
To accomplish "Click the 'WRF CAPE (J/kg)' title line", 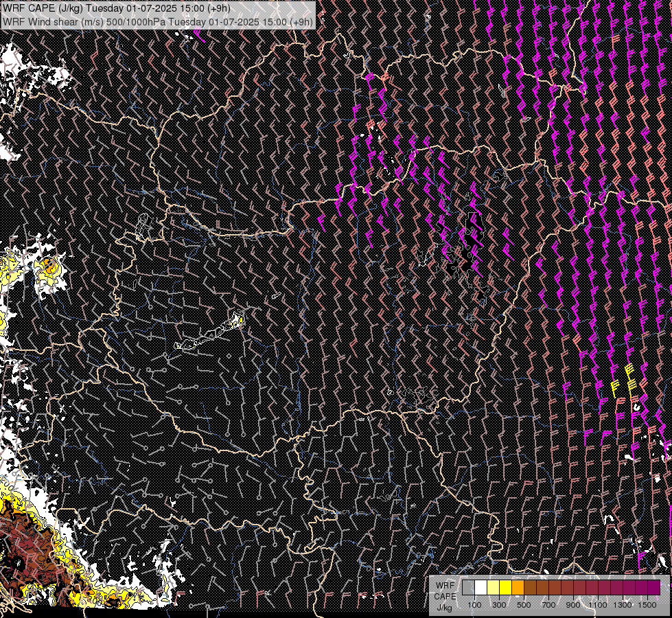I will [x=117, y=8].
